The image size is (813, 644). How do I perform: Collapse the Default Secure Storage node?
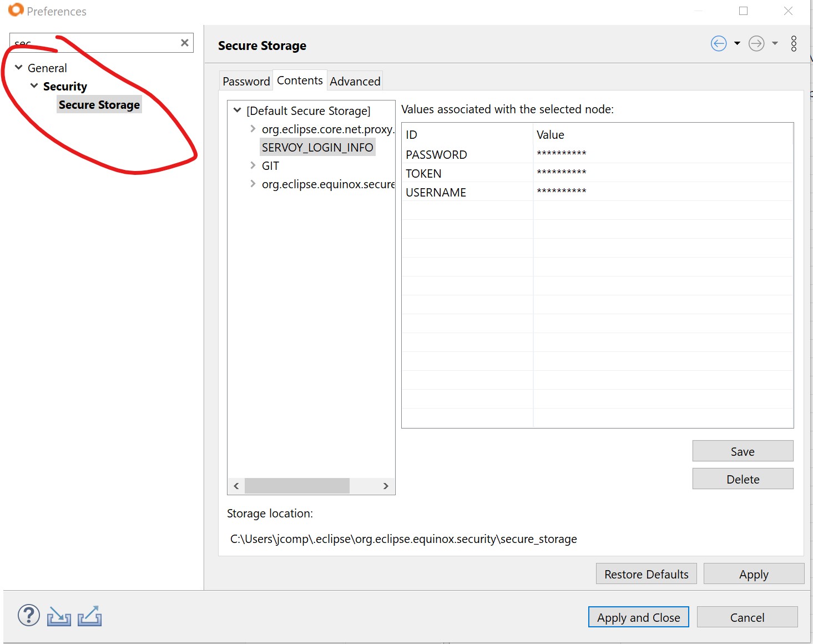pos(238,110)
